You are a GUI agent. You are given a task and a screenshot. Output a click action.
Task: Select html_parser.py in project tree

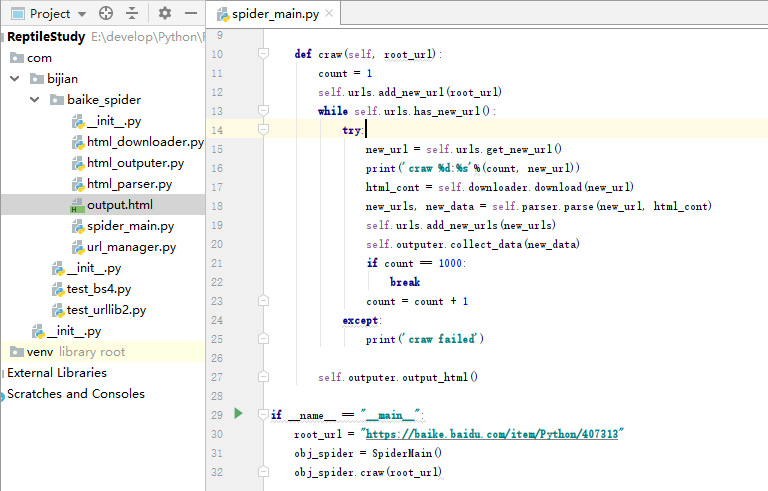129,184
